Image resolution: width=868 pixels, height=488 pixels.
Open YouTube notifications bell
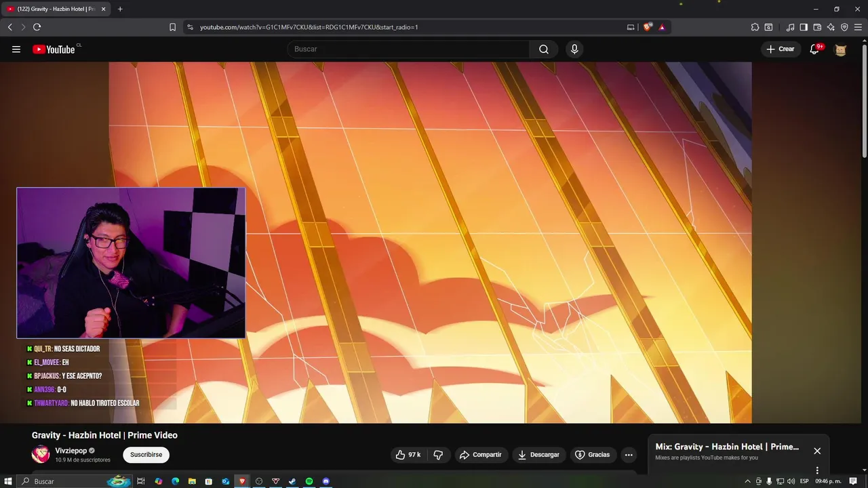[x=814, y=49]
